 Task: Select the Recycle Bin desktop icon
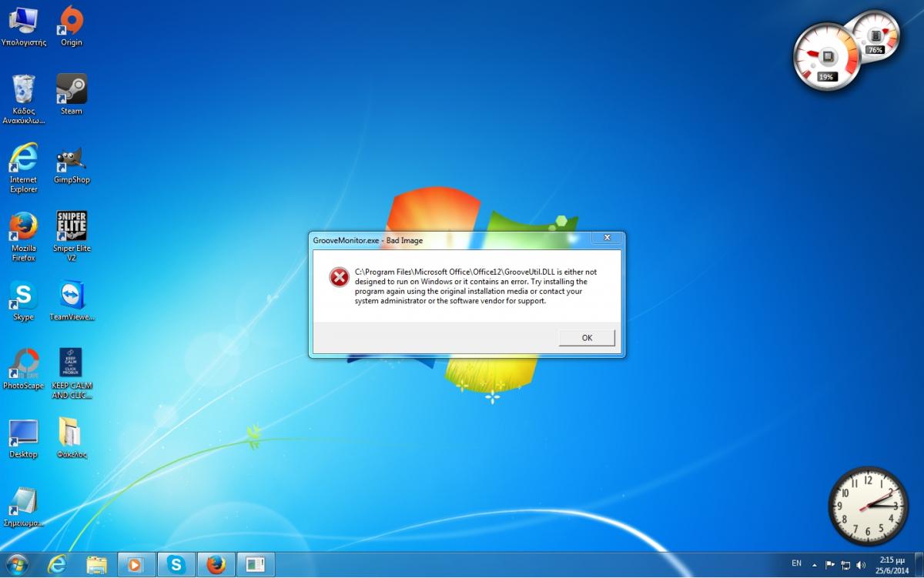[x=23, y=99]
